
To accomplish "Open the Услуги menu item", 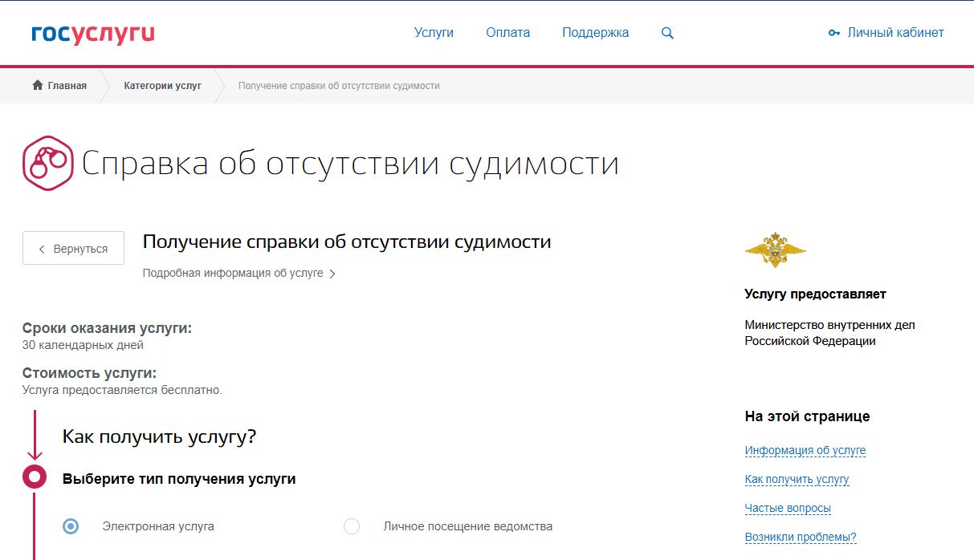I will (434, 33).
